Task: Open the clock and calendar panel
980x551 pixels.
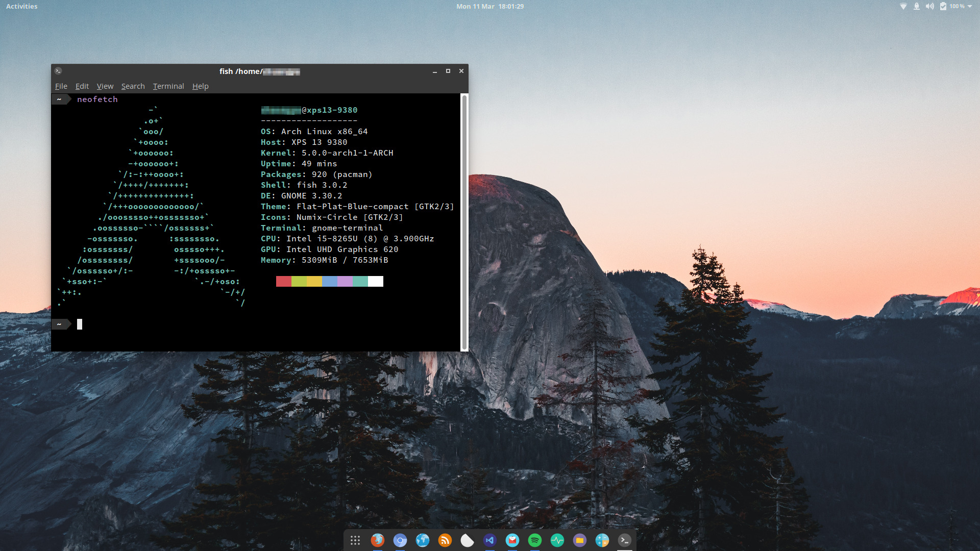Action: coord(490,7)
